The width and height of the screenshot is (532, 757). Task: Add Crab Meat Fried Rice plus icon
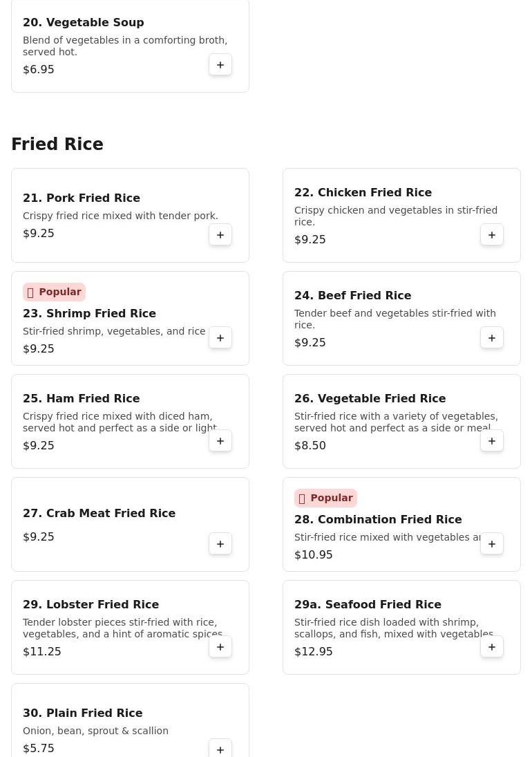[x=220, y=543]
